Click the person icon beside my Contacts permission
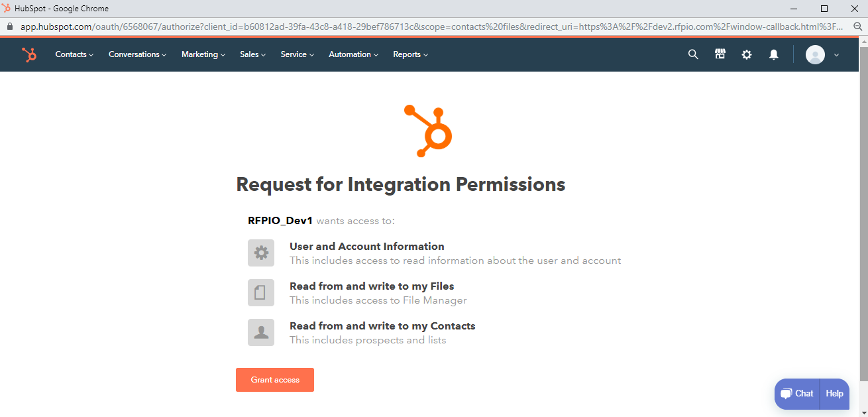868x417 pixels. pos(261,332)
